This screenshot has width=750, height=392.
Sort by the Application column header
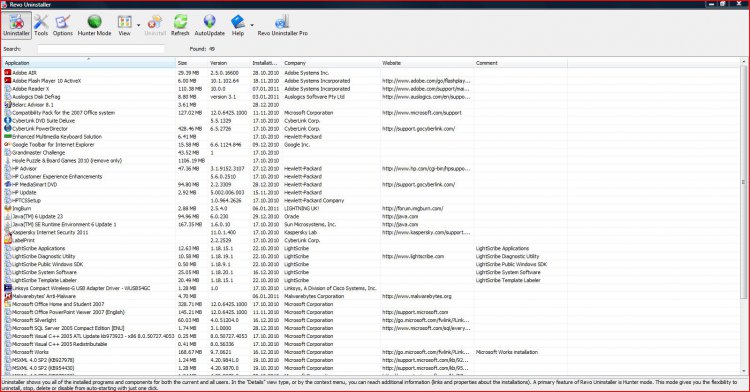(89, 63)
